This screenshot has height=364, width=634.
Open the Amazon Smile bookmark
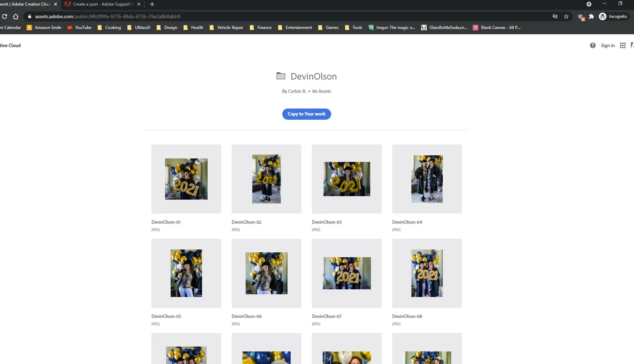44,28
